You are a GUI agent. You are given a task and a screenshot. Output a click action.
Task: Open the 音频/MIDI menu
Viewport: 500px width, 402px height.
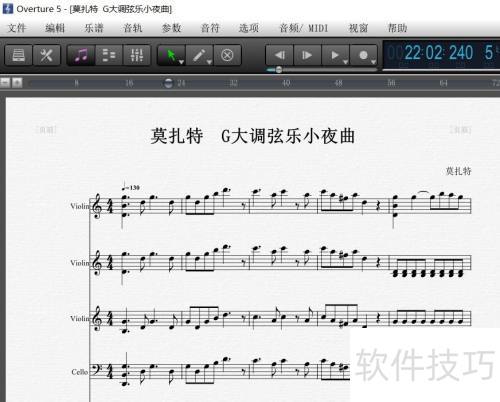[304, 28]
